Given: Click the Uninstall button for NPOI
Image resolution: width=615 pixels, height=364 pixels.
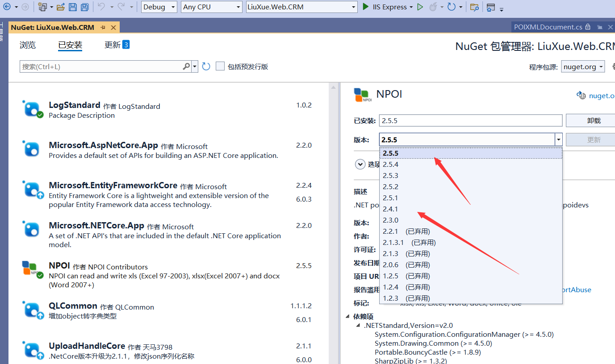Looking at the screenshot, I should [x=590, y=120].
